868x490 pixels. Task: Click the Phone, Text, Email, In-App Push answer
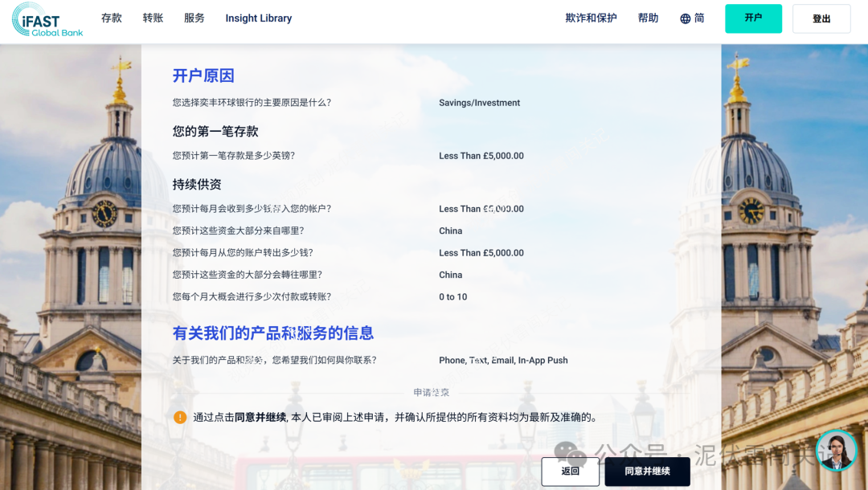click(x=503, y=360)
